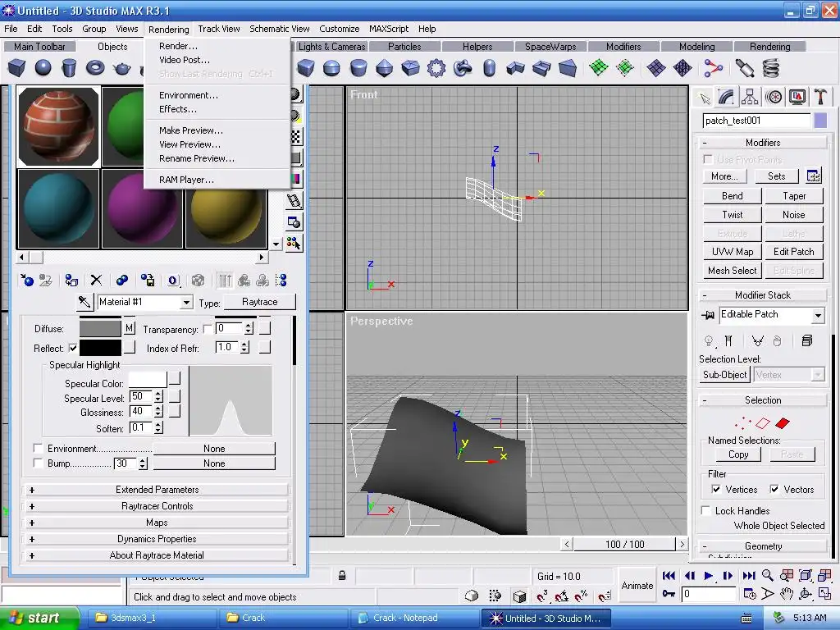Open the MAXScript menu
The image size is (840, 630).
[x=388, y=29]
